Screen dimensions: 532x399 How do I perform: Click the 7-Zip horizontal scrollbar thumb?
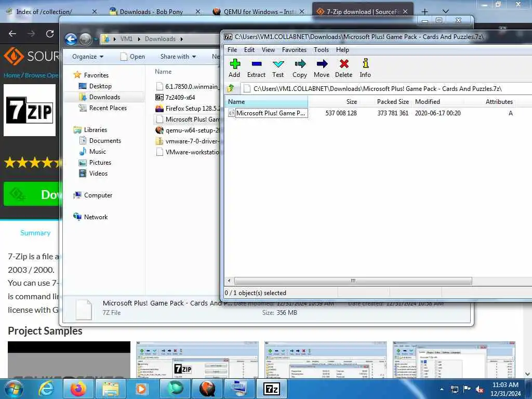(353, 281)
